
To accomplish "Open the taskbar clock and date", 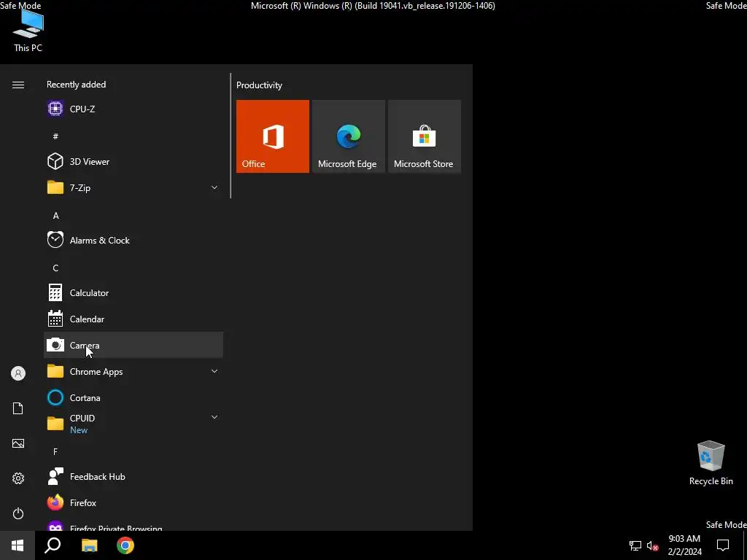I will (x=684, y=545).
